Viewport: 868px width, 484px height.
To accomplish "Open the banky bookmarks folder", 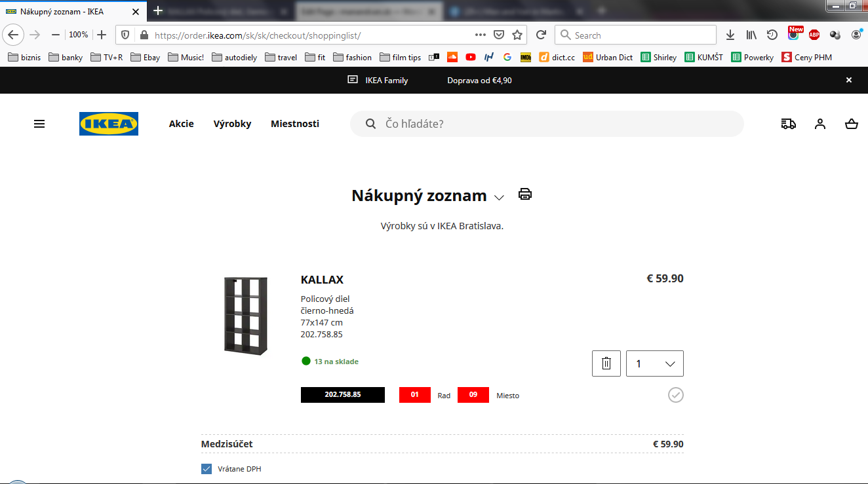I will click(x=66, y=58).
